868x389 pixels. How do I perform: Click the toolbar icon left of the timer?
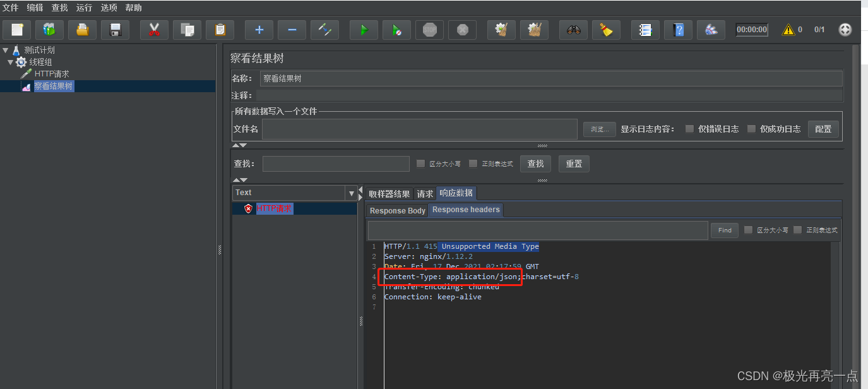[x=711, y=30]
